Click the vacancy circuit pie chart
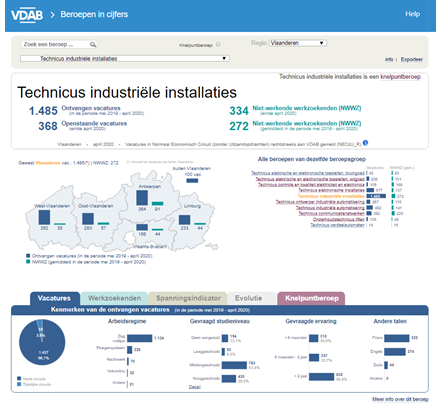The image size is (440, 404). (42, 342)
